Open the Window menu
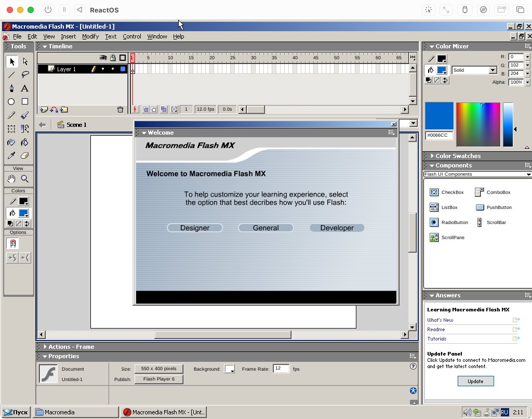 pos(157,36)
